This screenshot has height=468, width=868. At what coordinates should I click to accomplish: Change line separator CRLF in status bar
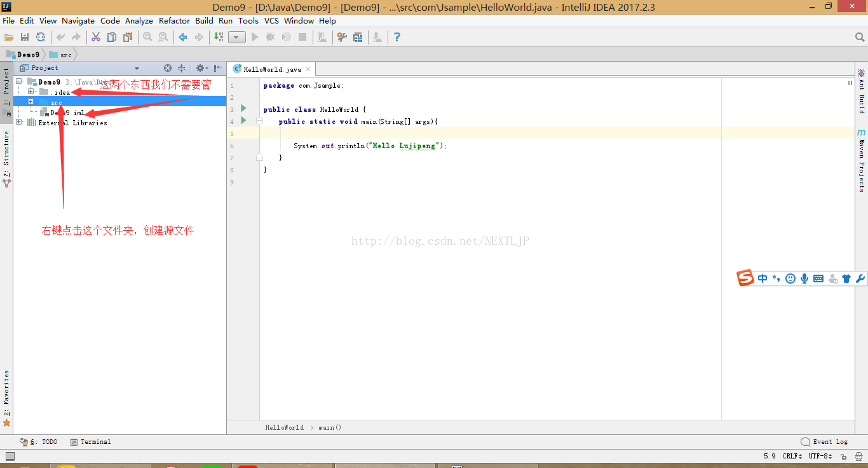pyautogui.click(x=792, y=456)
